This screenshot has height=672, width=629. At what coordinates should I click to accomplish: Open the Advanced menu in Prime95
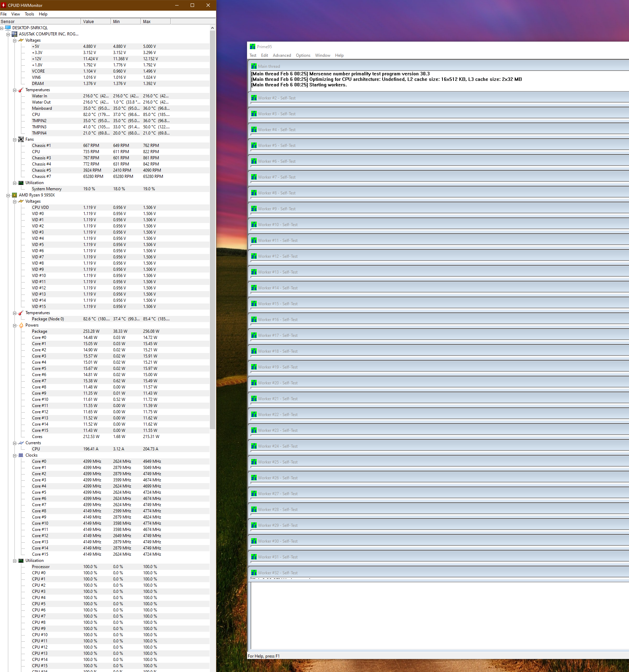282,55
